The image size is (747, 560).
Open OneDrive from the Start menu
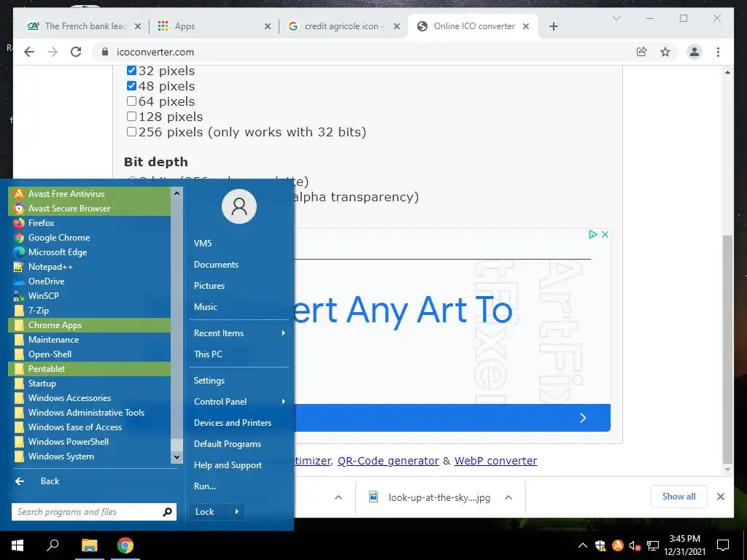[x=89, y=281]
